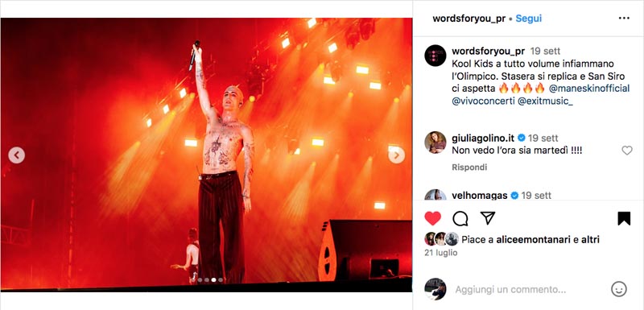This screenshot has width=644, height=310.
Task: Go to previous photo with left arrow
Action: click(16, 155)
